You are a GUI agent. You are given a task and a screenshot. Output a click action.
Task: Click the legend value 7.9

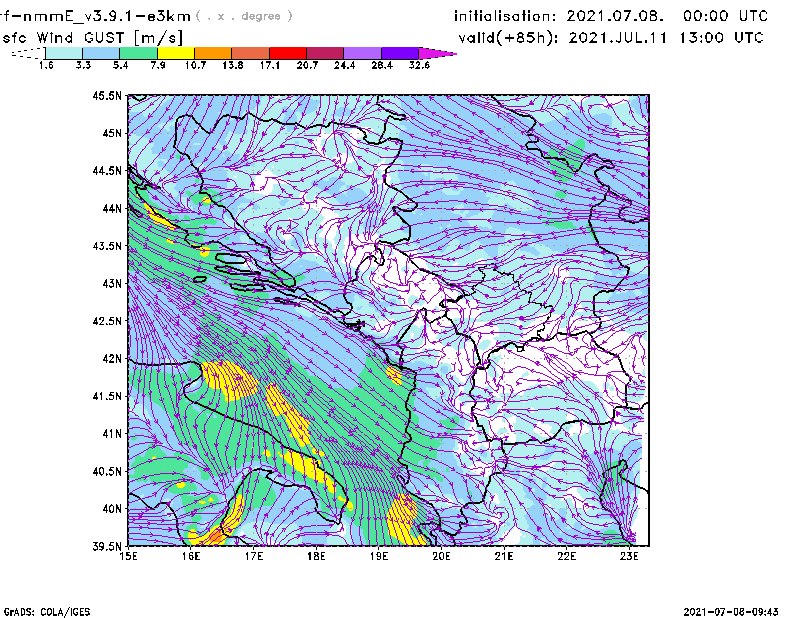(158, 65)
